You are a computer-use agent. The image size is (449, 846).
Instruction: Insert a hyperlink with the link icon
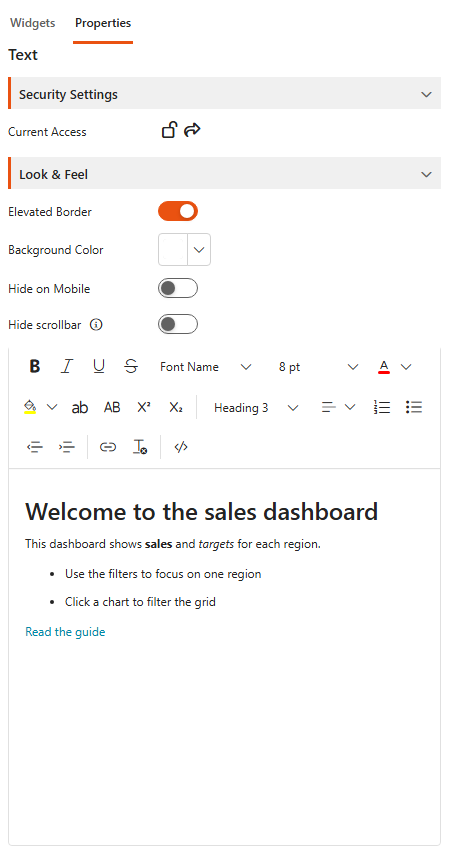[108, 447]
